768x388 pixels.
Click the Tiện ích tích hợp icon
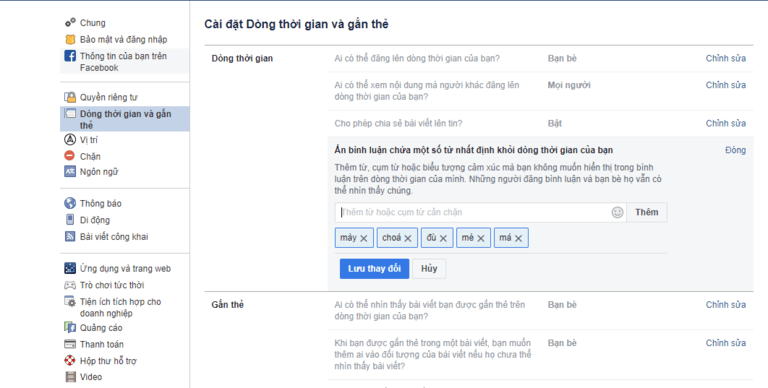[70, 301]
